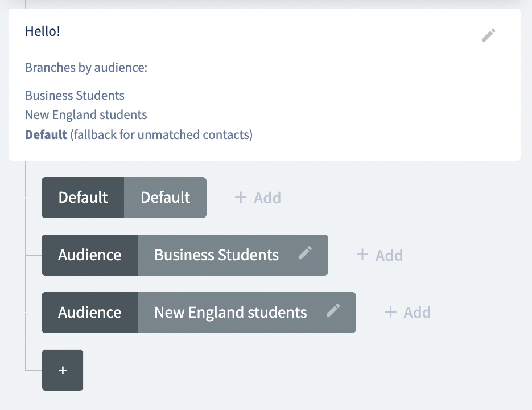
Task: Select the lighter Default branch value
Action: point(165,198)
